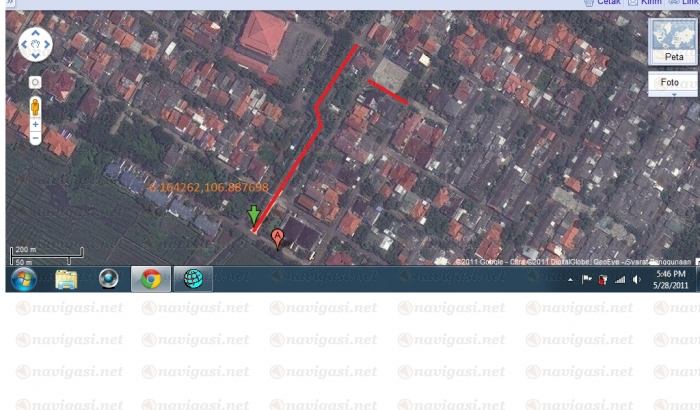Open the globe application in taskbar

tap(192, 279)
